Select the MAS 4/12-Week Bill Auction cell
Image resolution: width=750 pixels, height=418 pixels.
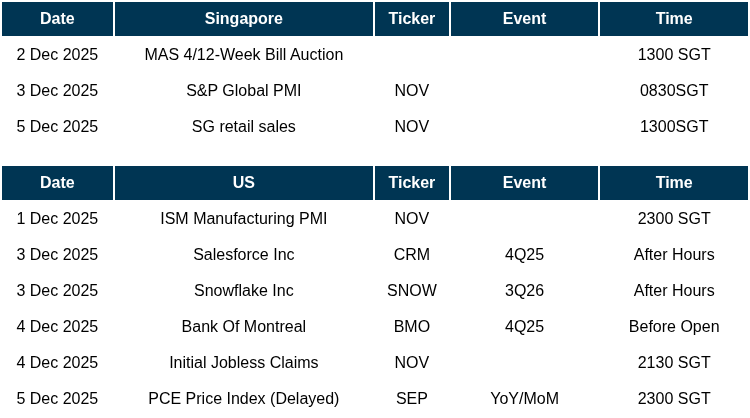pos(243,55)
